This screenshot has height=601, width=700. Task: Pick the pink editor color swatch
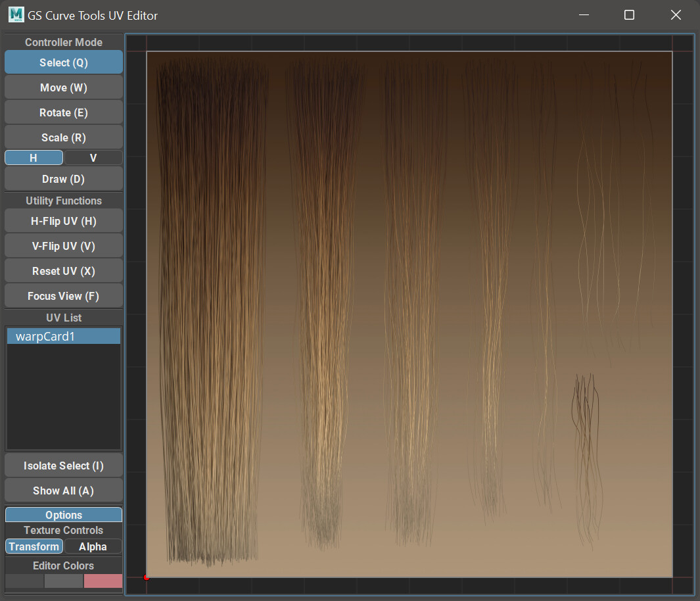click(x=103, y=581)
